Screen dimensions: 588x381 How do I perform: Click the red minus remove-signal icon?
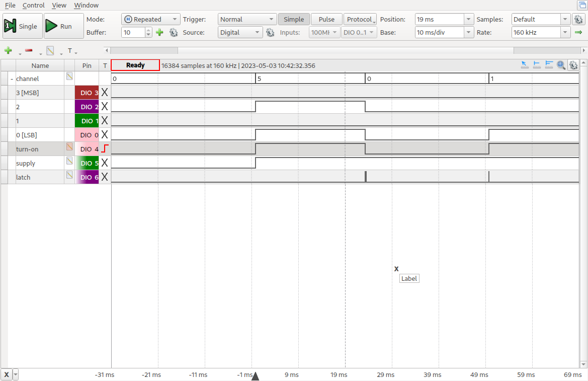click(x=29, y=51)
